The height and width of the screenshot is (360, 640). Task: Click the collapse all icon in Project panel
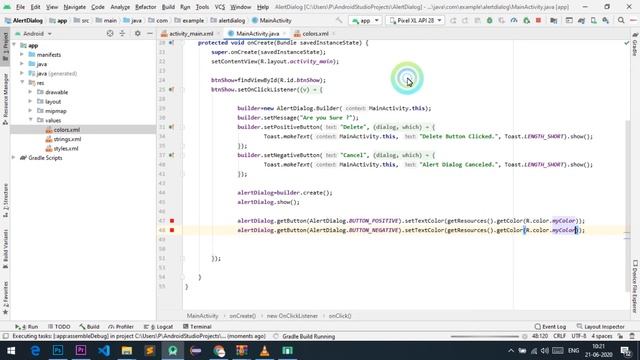click(122, 33)
